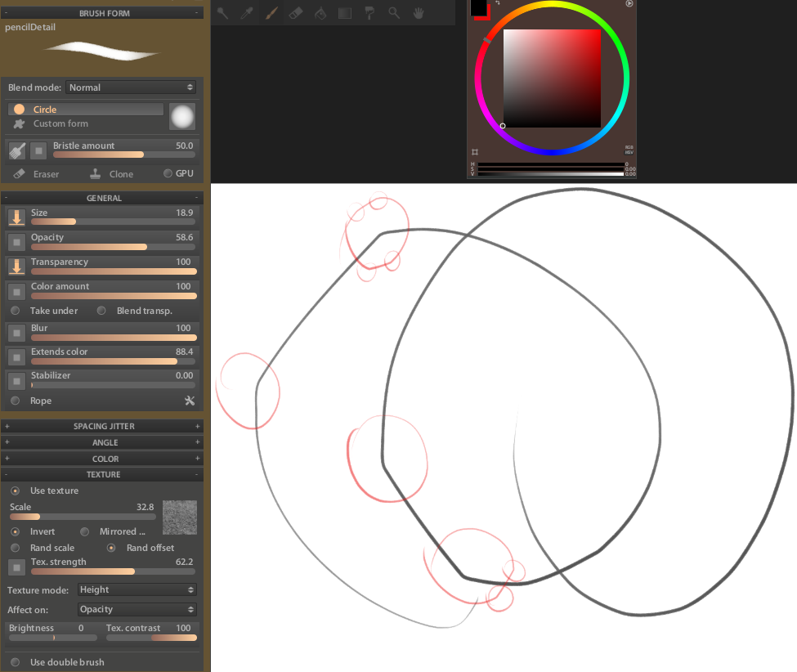Select the paint roller tool

(x=369, y=13)
